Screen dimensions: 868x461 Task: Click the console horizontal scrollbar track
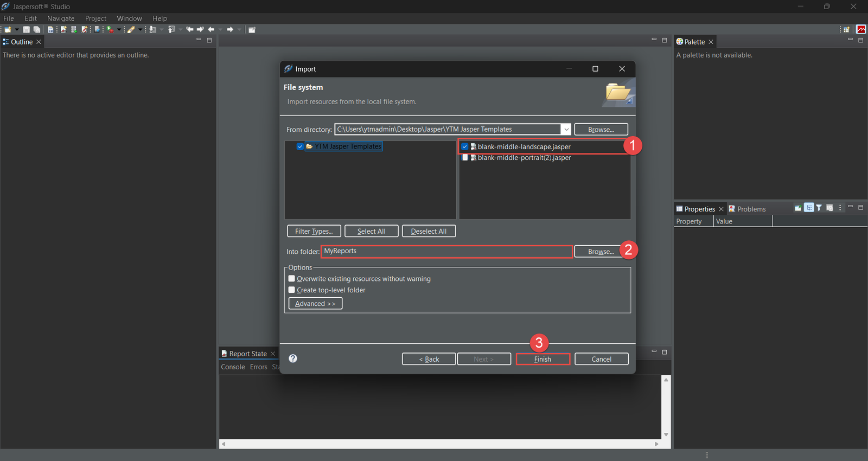tap(439, 444)
